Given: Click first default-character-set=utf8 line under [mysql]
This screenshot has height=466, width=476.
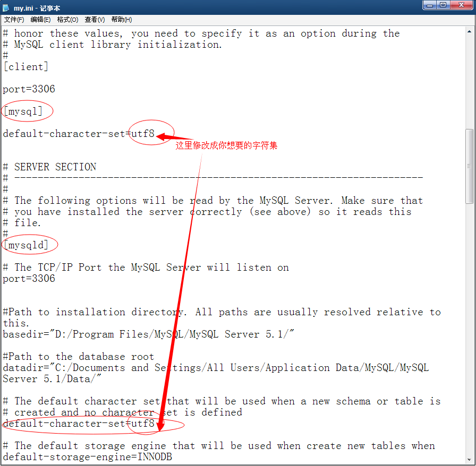Looking at the screenshot, I should [x=79, y=134].
